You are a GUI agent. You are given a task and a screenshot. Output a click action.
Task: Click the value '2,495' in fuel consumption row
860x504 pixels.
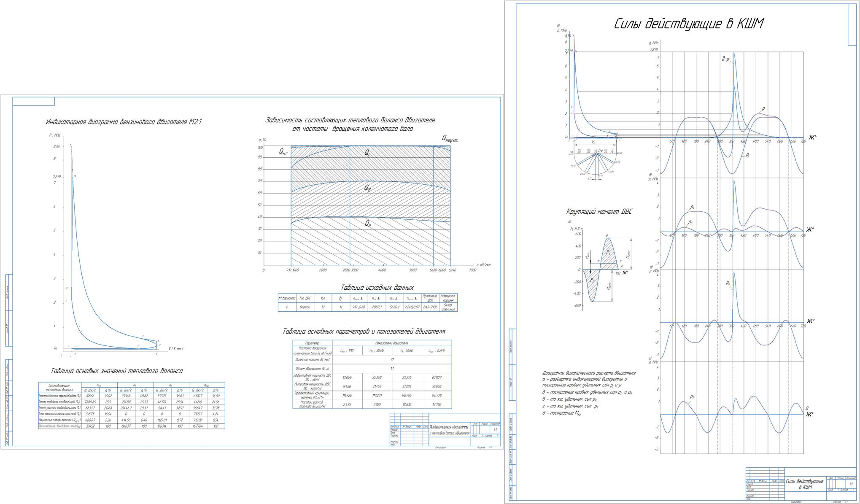(347, 404)
